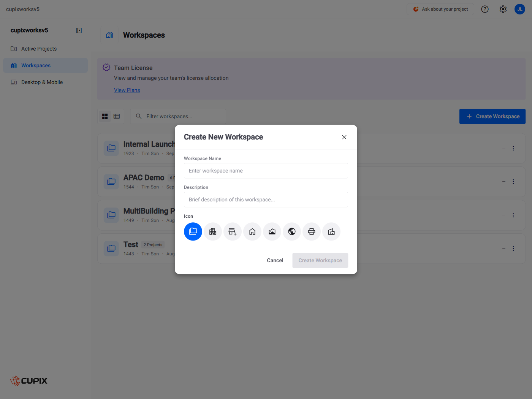
Task: Click the Filter workspaces search field
Action: 178,116
